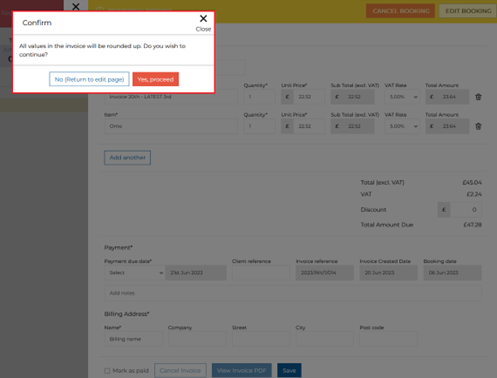Open VAT Rate dropdown for Omo row

pyautogui.click(x=402, y=126)
